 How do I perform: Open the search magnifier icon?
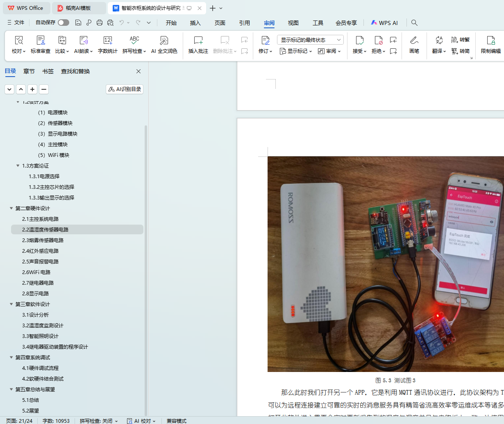[414, 23]
